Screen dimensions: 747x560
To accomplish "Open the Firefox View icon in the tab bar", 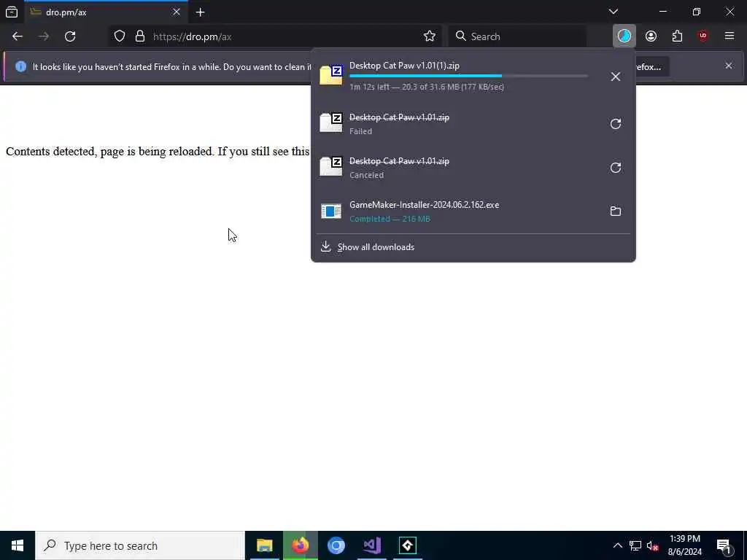I will 12,12.
